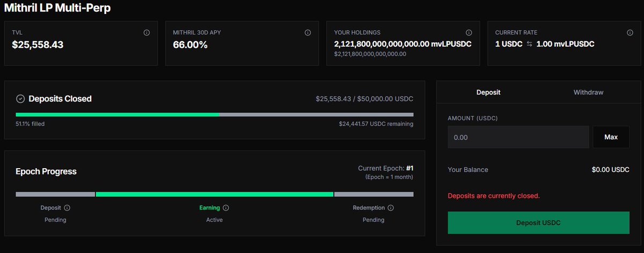The width and height of the screenshot is (644, 253).
Task: Click the 2,121,800,000,000,000.00 mvLPUSDC holdings value
Action: tap(402, 44)
